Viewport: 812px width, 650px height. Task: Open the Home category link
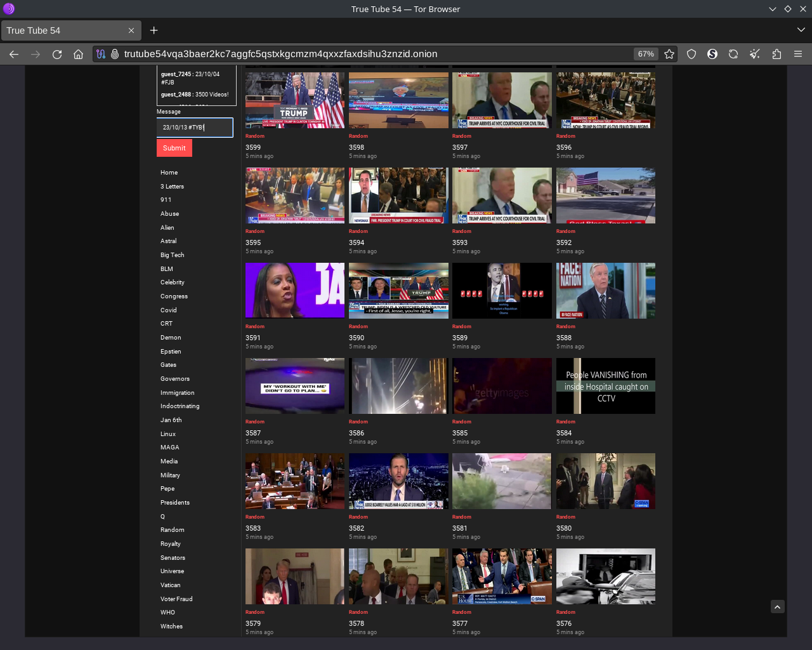[x=169, y=173]
